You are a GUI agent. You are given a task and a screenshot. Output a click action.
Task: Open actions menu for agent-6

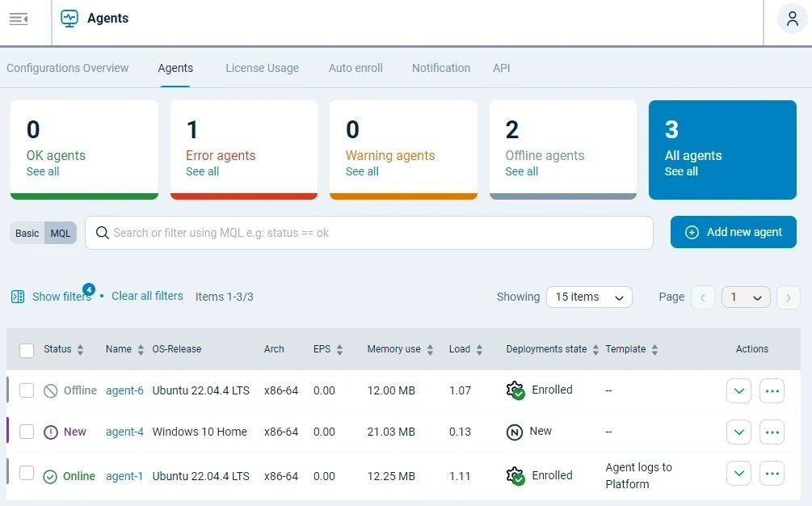click(x=772, y=390)
